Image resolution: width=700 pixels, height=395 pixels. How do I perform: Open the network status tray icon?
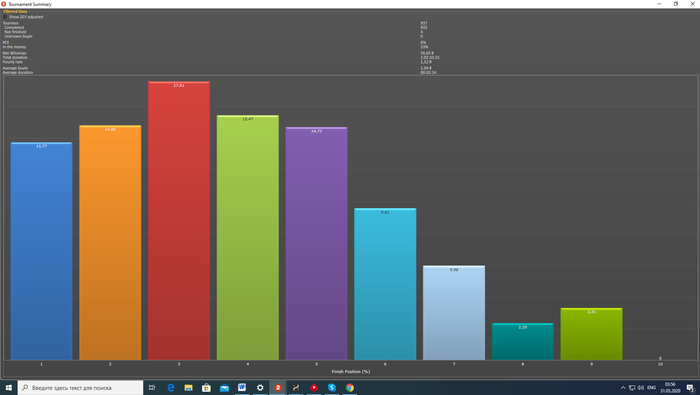[632, 387]
